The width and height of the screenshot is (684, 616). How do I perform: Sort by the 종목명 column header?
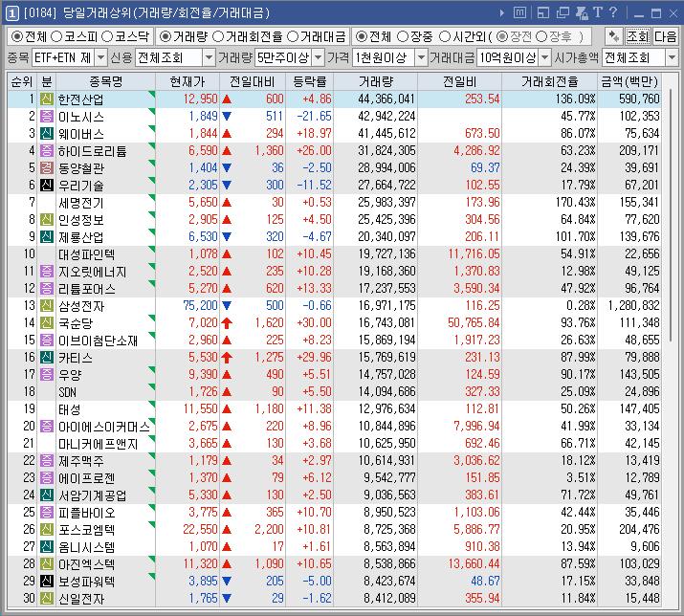(105, 81)
